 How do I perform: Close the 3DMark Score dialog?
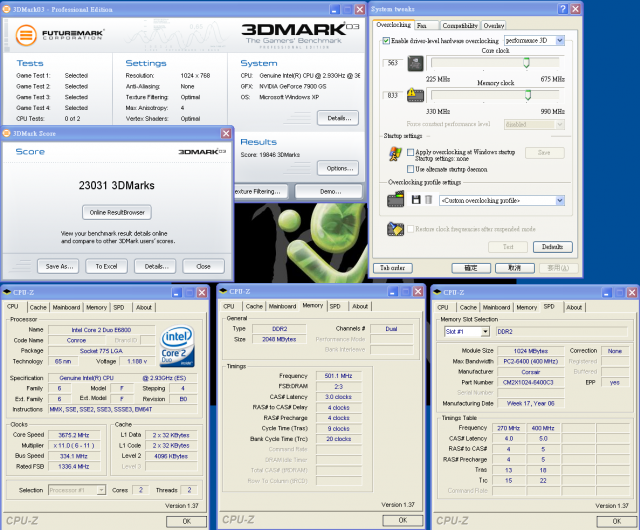pos(226,134)
